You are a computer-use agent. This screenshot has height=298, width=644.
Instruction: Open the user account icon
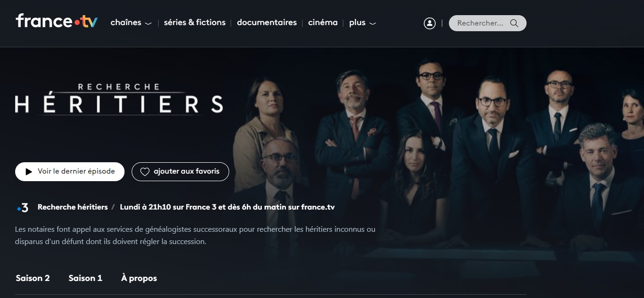pyautogui.click(x=429, y=23)
